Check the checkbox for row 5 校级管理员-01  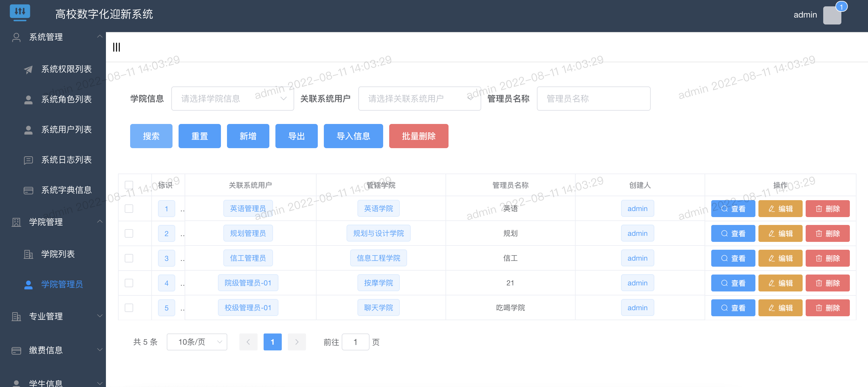pos(129,307)
